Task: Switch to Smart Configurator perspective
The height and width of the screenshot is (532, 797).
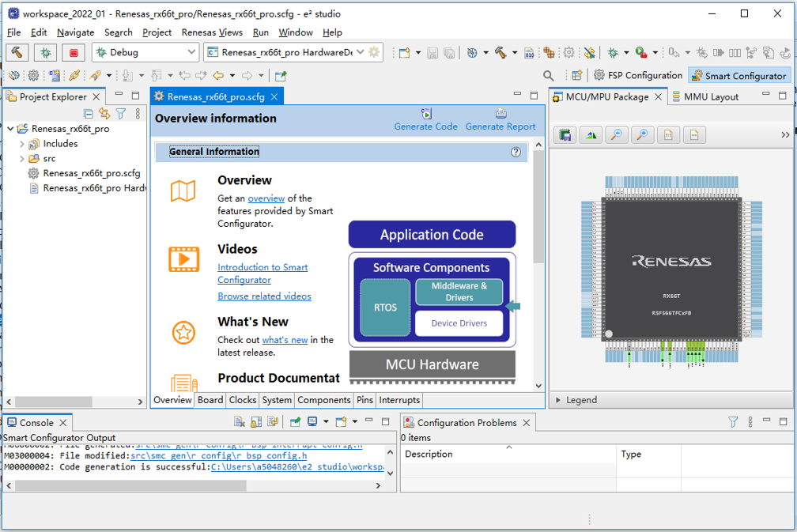Action: click(x=739, y=76)
